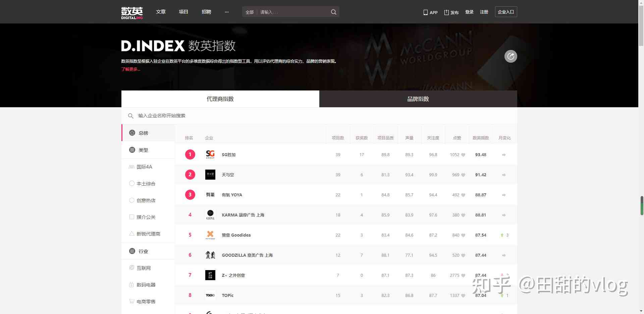The image size is (644, 314).
Task: Open the Z+ 之外创意 name link
Action: click(233, 275)
